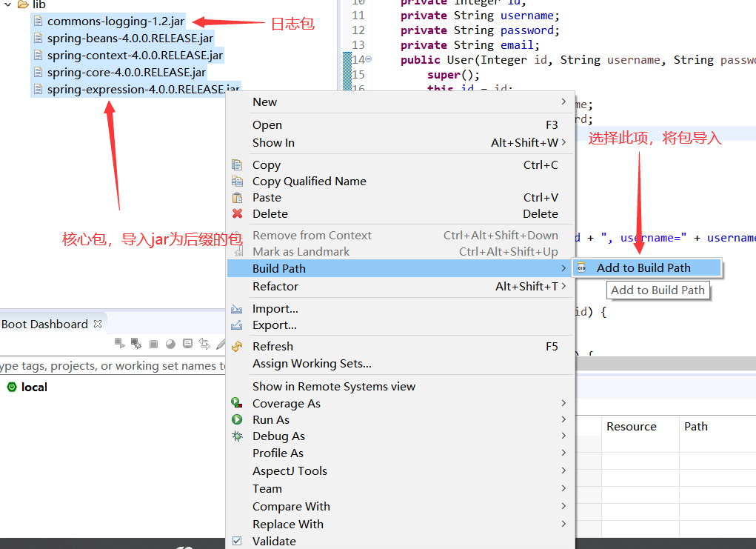Image resolution: width=756 pixels, height=549 pixels.
Task: Expand the Refactor submenu arrow
Action: click(563, 286)
